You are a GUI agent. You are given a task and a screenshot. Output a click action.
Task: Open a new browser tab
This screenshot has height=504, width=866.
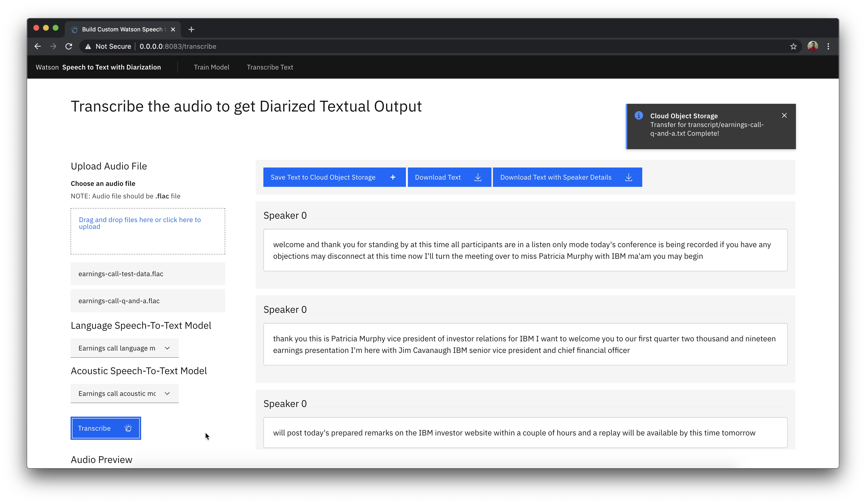point(191,29)
